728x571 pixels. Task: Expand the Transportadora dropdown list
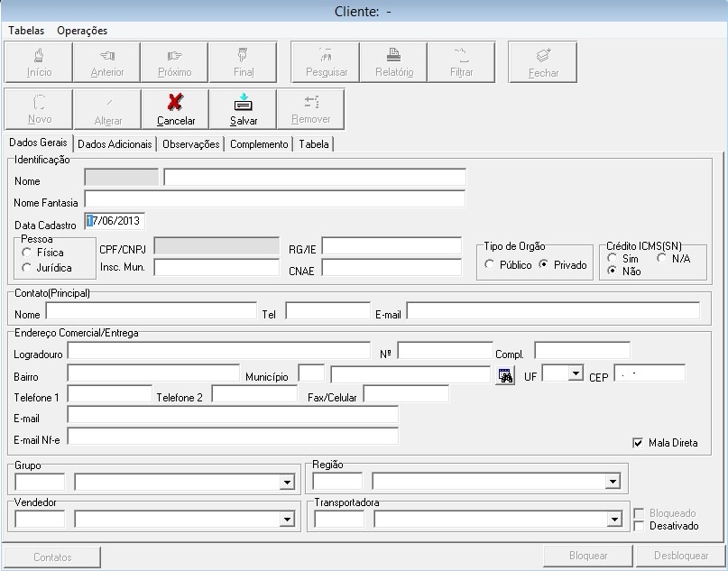(614, 519)
